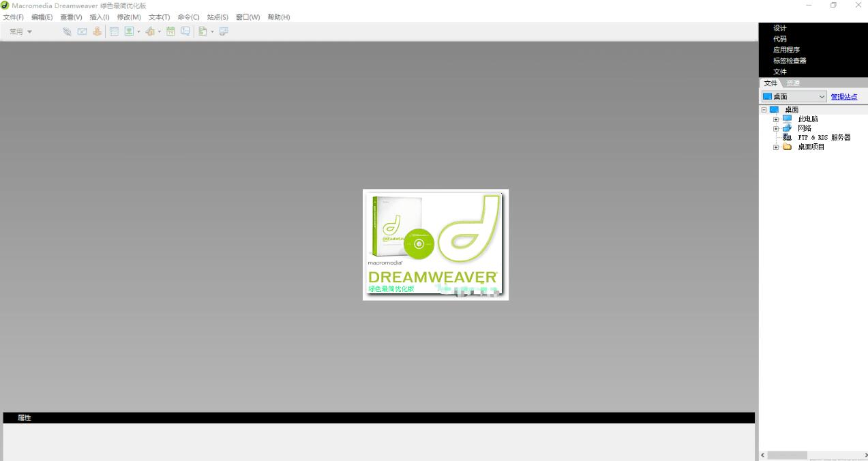Click the Date calendar icon
This screenshot has width=868, height=461.
pyautogui.click(x=170, y=31)
